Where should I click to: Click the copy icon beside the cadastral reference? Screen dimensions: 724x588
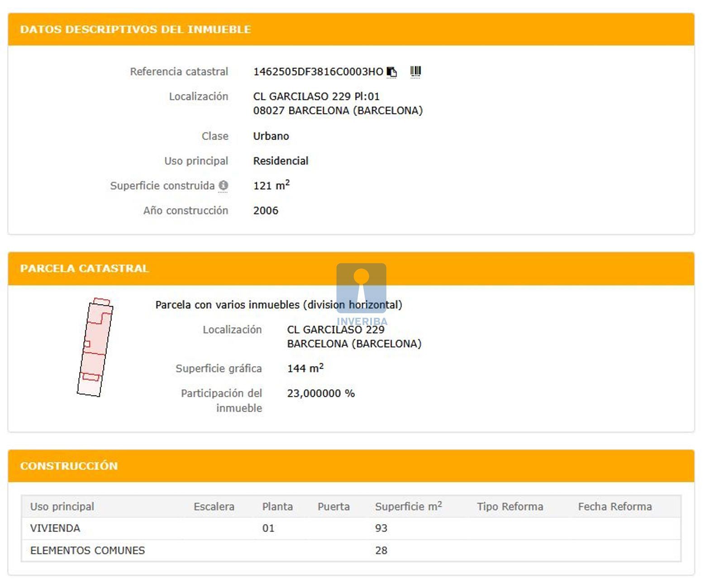[x=392, y=72]
